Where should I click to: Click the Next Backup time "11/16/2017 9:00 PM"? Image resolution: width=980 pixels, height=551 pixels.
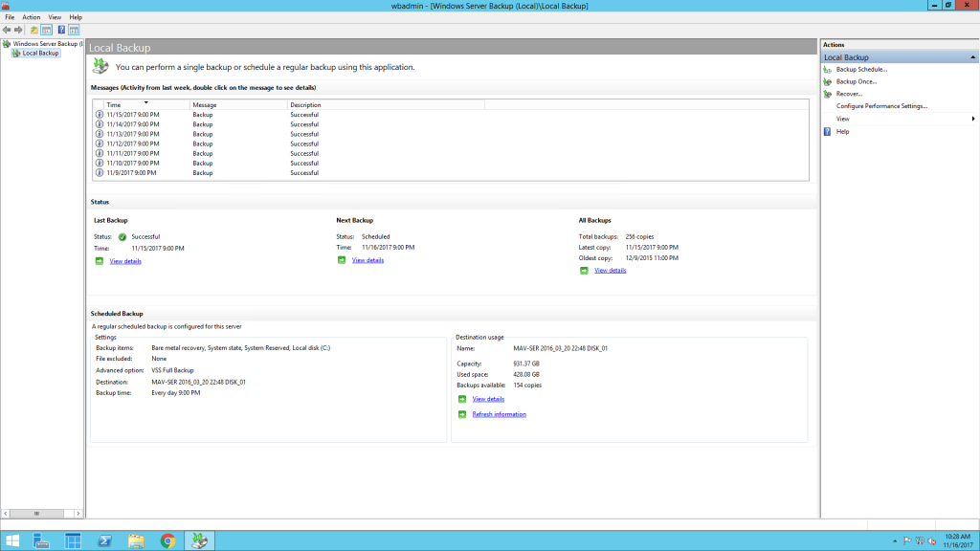389,248
